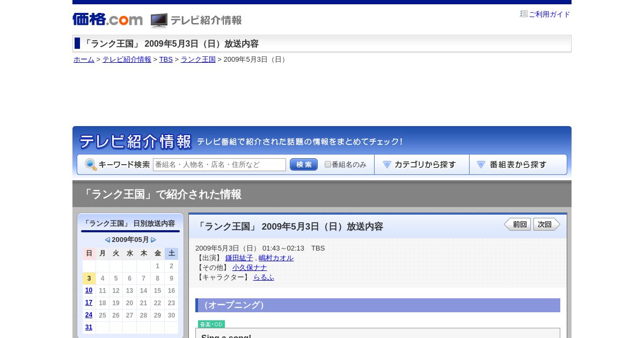Click the 日 Sunday column header
This screenshot has height=338, width=644.
[89, 253]
